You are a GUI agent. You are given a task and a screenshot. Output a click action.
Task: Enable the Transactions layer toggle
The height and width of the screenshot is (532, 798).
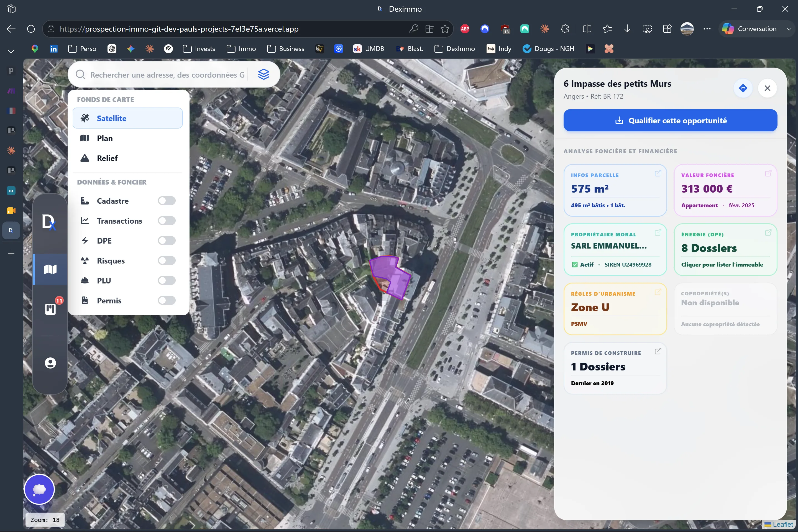(x=167, y=221)
